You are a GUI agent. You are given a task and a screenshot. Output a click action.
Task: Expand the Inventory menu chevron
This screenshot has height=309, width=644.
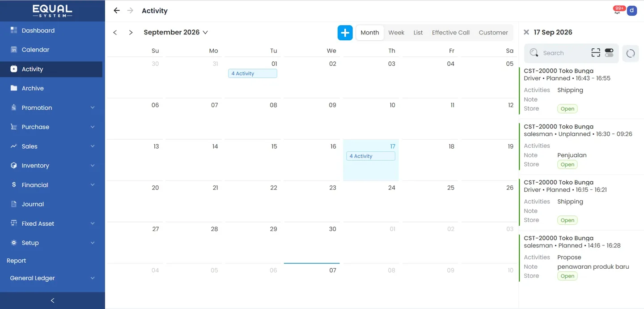point(93,166)
